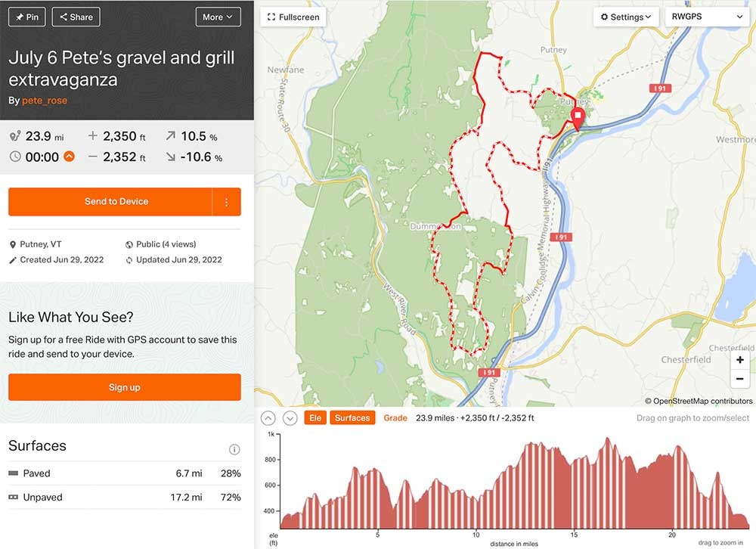Expand the RWGPS map type selector
This screenshot has height=549, width=756.
pyautogui.click(x=706, y=17)
